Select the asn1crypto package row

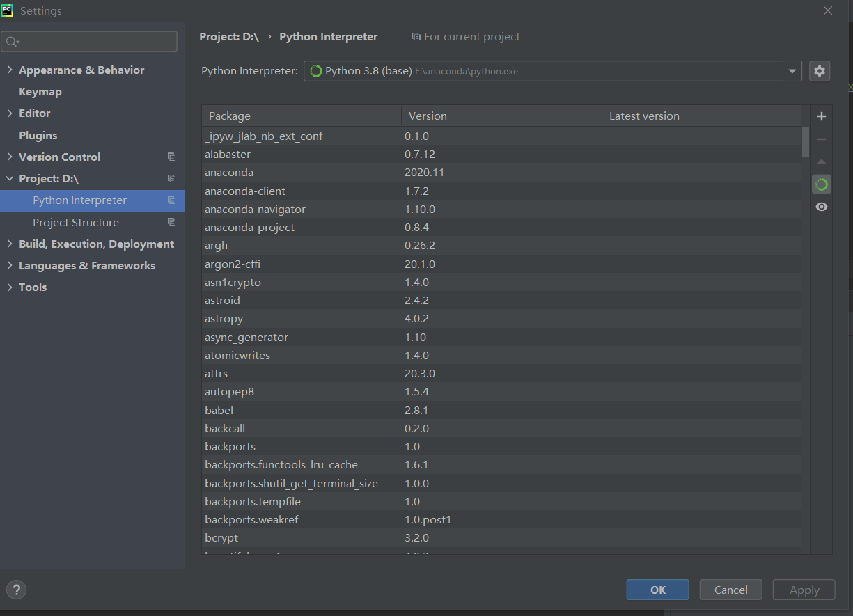click(x=501, y=282)
